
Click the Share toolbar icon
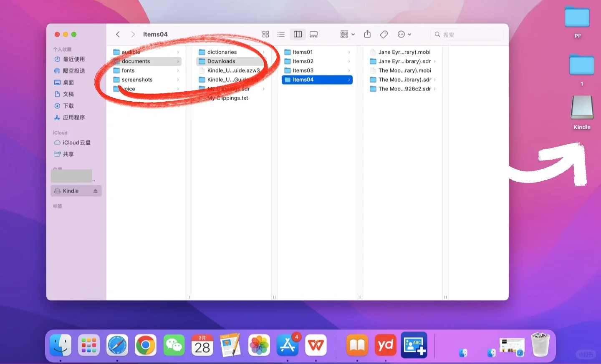click(367, 34)
